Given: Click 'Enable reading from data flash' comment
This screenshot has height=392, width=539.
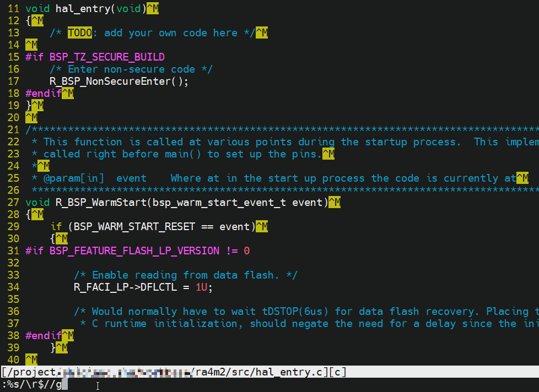Looking at the screenshot, I should click(186, 275).
